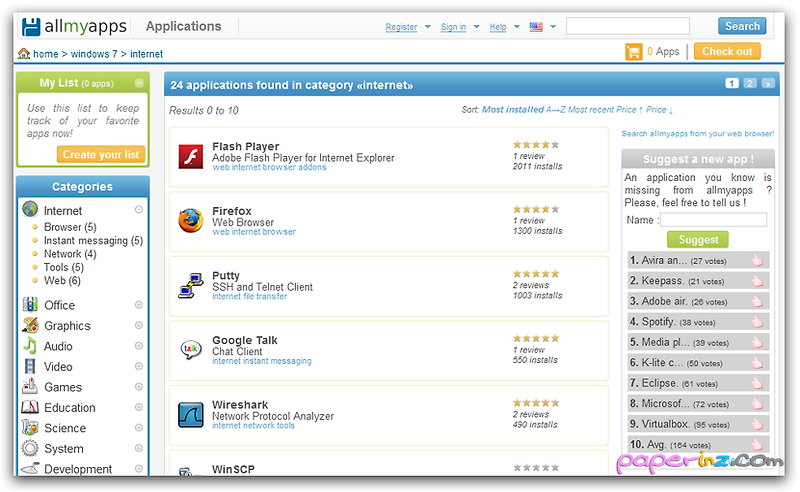Image resolution: width=800 pixels, height=492 pixels.
Task: Click the Firefox app icon
Action: pos(190,220)
